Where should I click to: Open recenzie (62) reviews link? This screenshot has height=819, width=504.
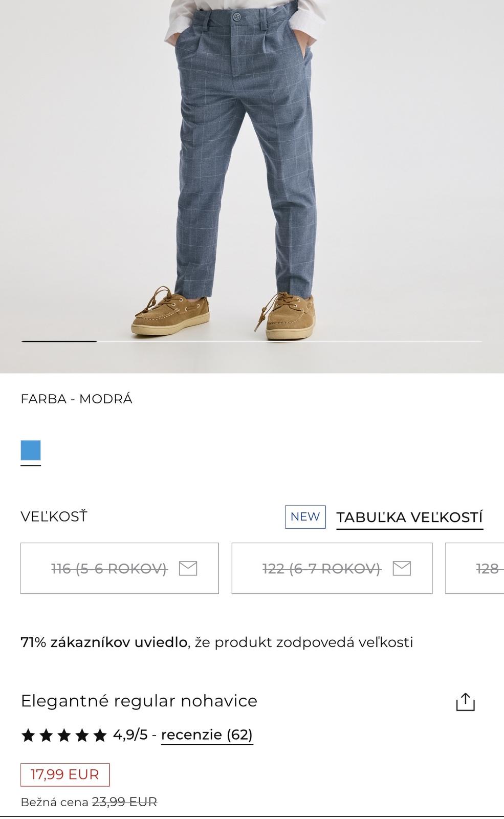point(207,735)
